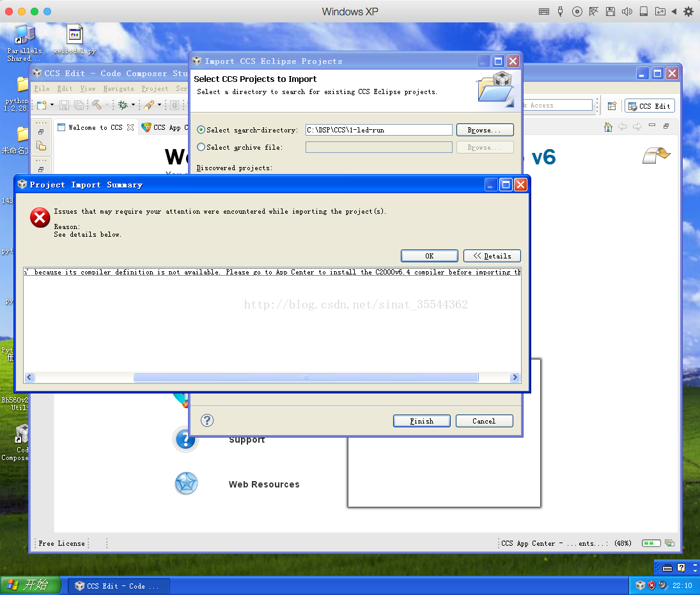The width and height of the screenshot is (700, 595).
Task: Browse for the search directory
Action: pos(485,130)
